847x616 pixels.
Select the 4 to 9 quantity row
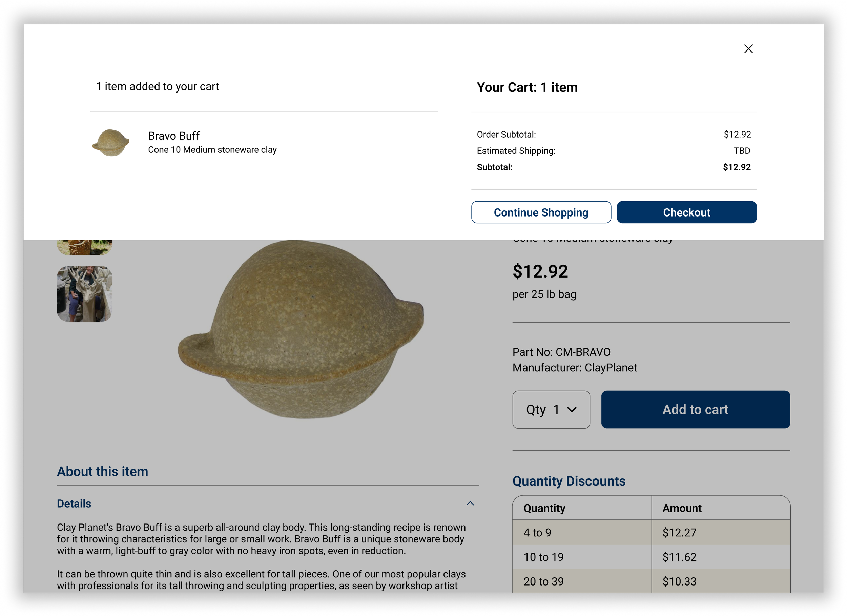click(537, 532)
